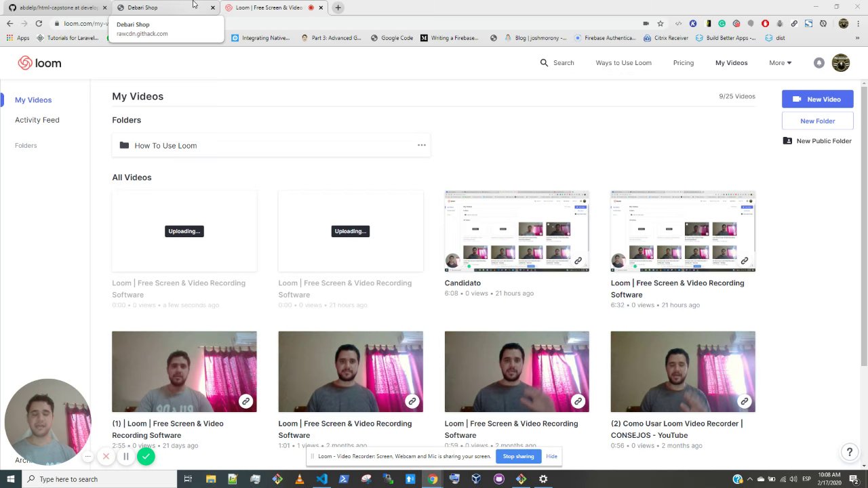Click the New Folder button
Screen dimensions: 868x488
(x=817, y=121)
